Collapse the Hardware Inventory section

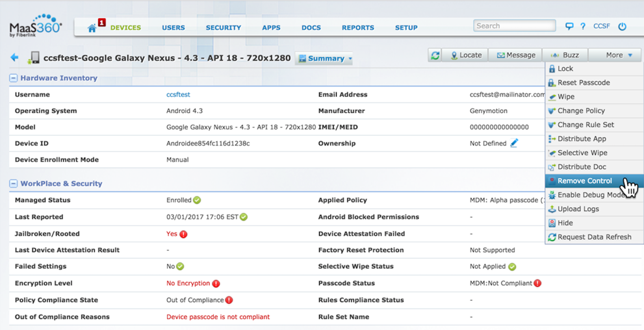coord(13,78)
